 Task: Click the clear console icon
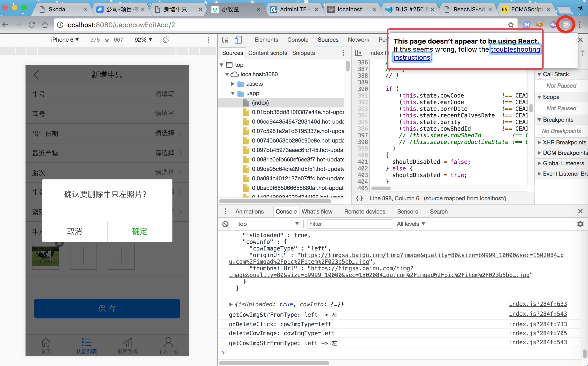click(x=225, y=224)
